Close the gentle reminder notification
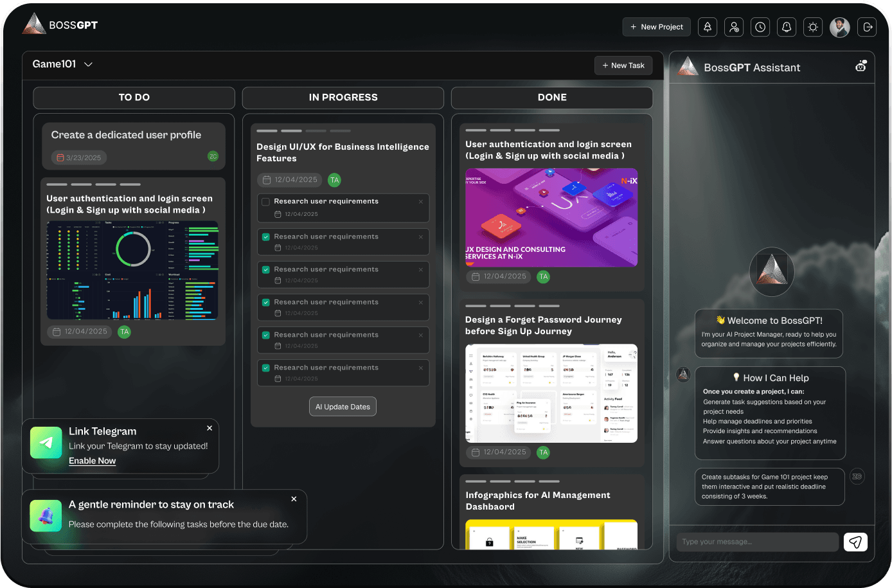 294,499
